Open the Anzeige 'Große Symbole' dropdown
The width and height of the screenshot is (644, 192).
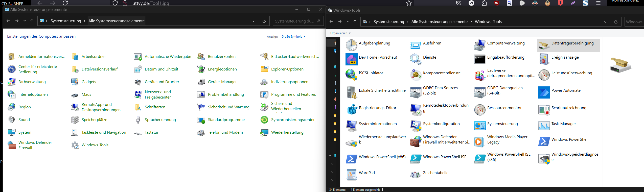[293, 37]
